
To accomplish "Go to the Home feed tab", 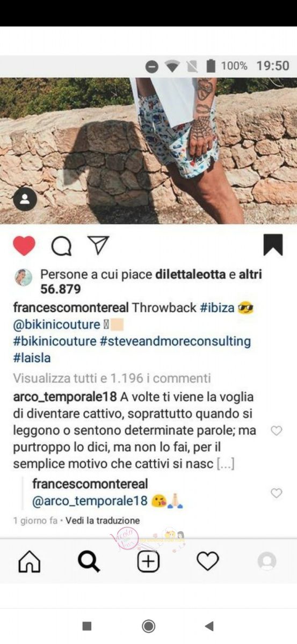I will 30,562.
